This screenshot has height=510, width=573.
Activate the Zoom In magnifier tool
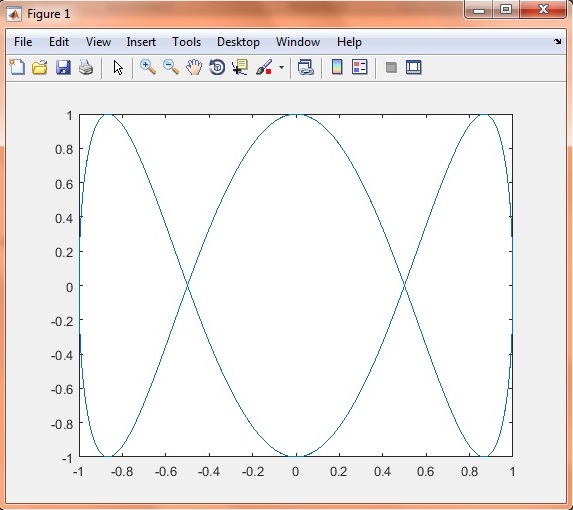(148, 68)
